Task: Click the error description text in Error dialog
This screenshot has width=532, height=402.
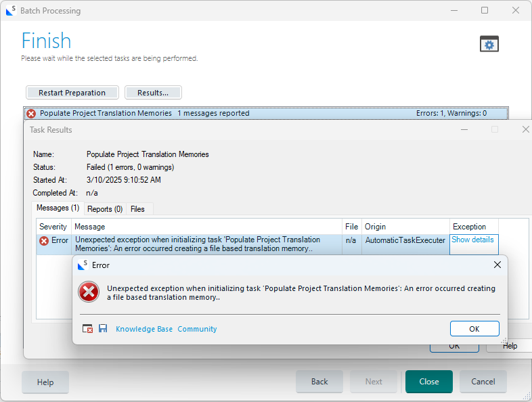Action: click(301, 293)
